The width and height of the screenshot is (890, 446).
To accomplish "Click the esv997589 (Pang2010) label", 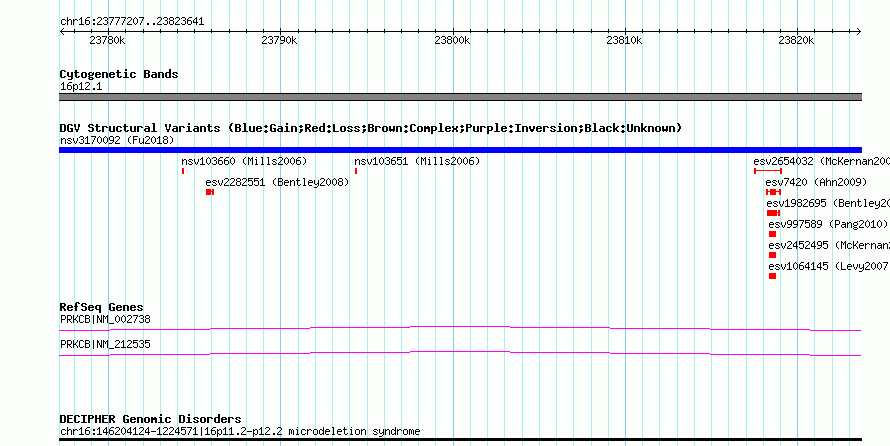I will [828, 225].
